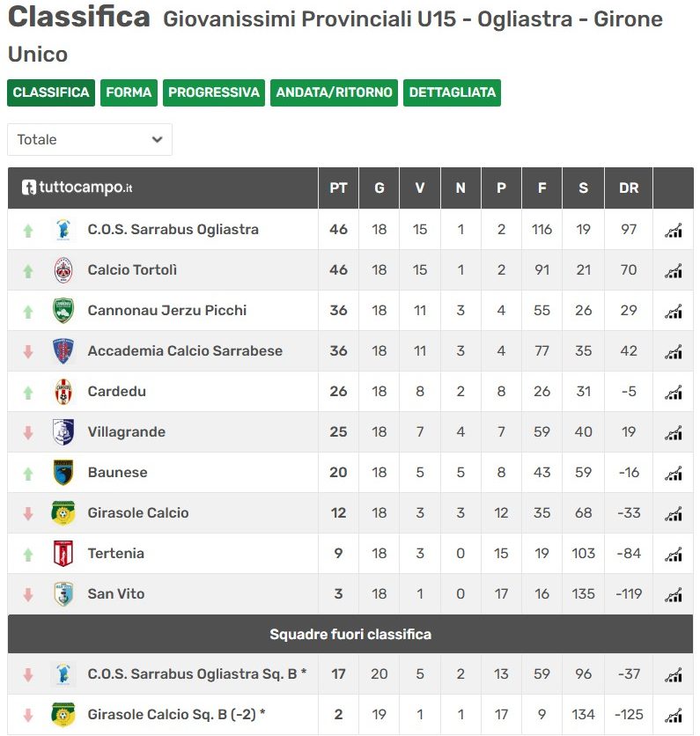This screenshot has width=700, height=736.
Task: Click the Cannonau Jerzu Picchi team crest
Action: (63, 310)
